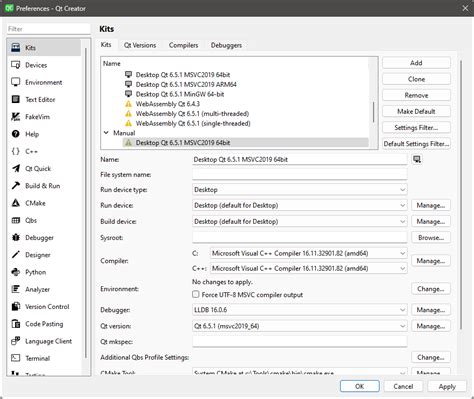The height and width of the screenshot is (399, 474).
Task: Select the Kits category icon
Action: click(16, 47)
